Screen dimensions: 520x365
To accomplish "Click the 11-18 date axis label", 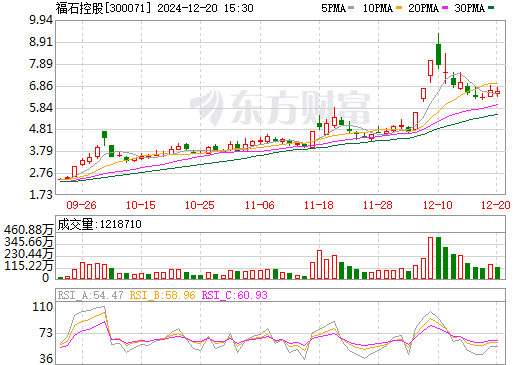I will 319,205.
